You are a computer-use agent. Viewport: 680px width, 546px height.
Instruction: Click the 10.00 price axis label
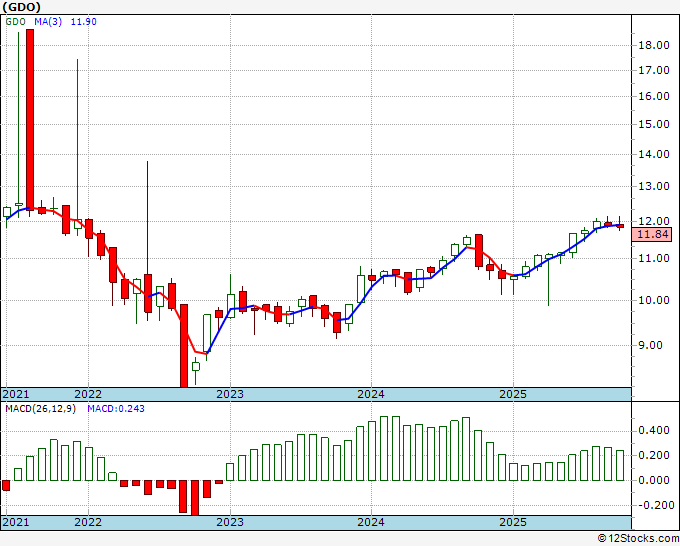click(x=654, y=300)
